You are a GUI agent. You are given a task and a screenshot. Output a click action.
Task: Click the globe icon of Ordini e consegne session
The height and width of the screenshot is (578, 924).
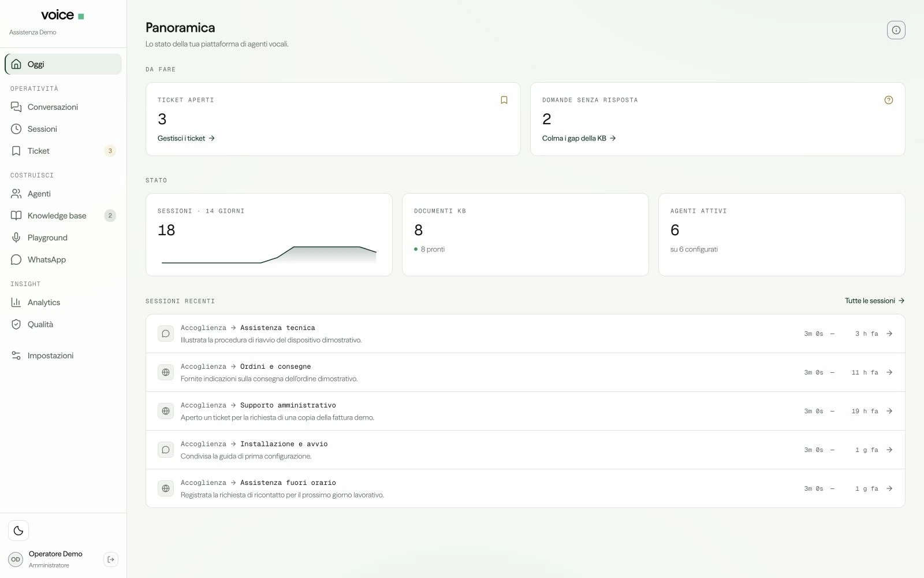[x=166, y=372]
